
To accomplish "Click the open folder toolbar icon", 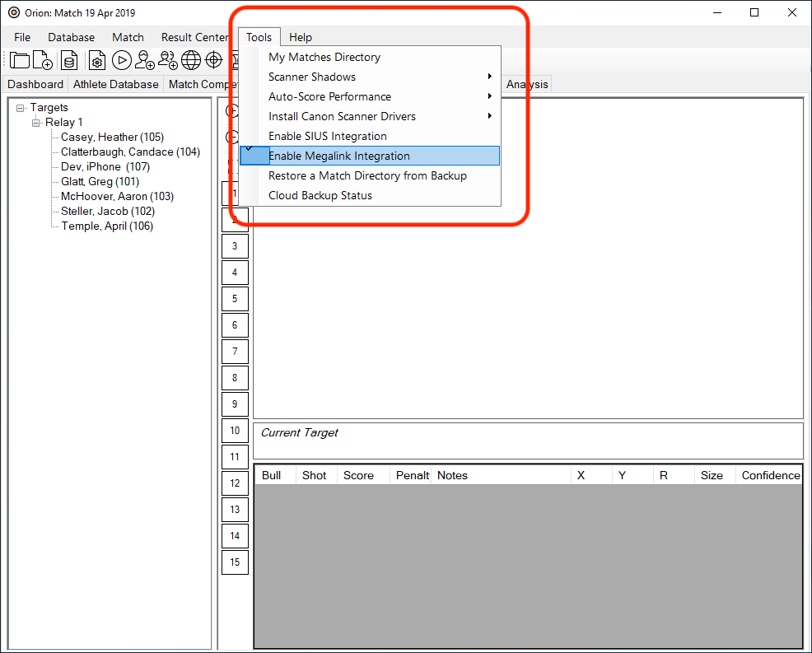I will point(20,60).
